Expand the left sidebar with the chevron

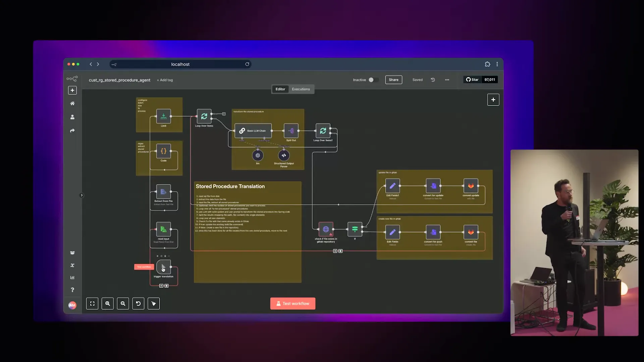click(81, 195)
